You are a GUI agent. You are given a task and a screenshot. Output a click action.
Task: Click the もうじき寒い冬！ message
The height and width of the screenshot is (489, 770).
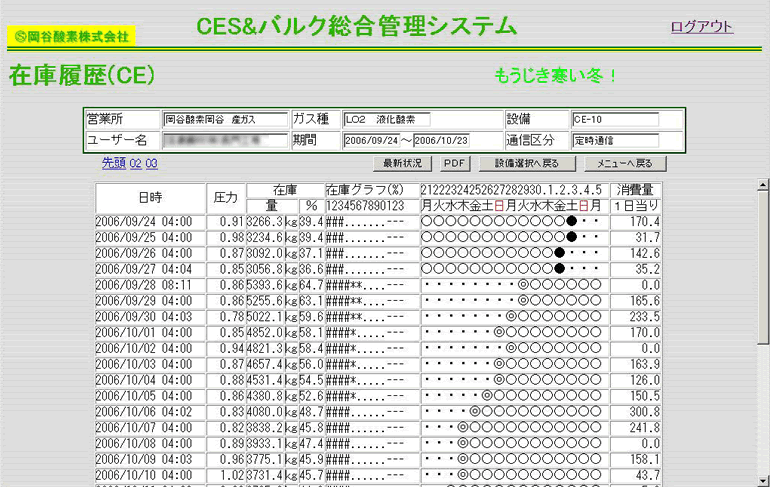555,76
